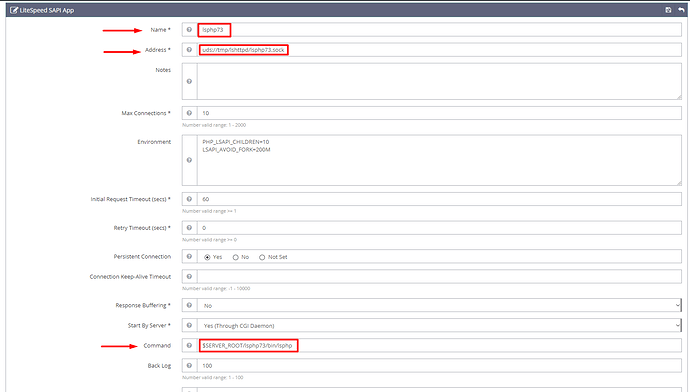This screenshot has width=690, height=392.
Task: Click the Connection Keep-Alive Timeout field
Action: click(x=439, y=276)
